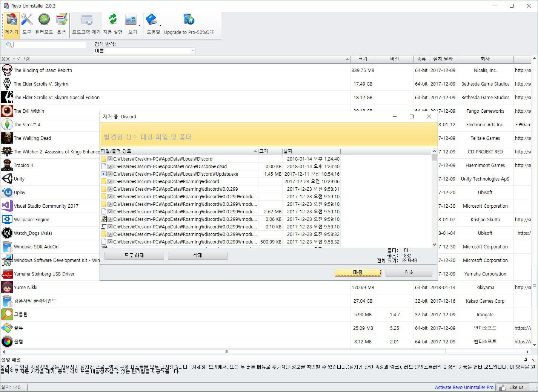Sort the program list by 크기 column

click(363, 59)
